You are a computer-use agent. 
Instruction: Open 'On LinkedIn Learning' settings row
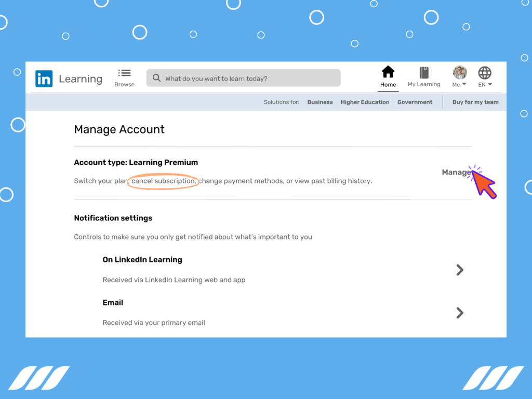click(283, 270)
